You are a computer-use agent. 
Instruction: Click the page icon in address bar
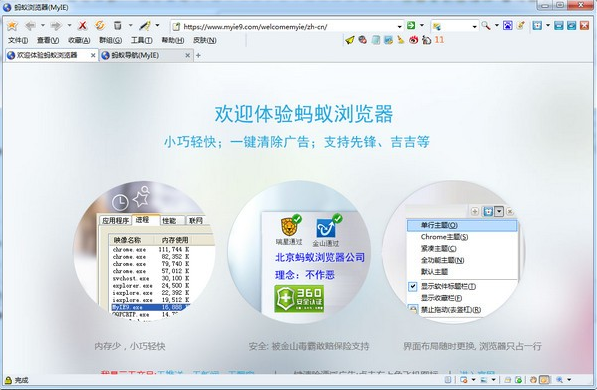(176, 26)
